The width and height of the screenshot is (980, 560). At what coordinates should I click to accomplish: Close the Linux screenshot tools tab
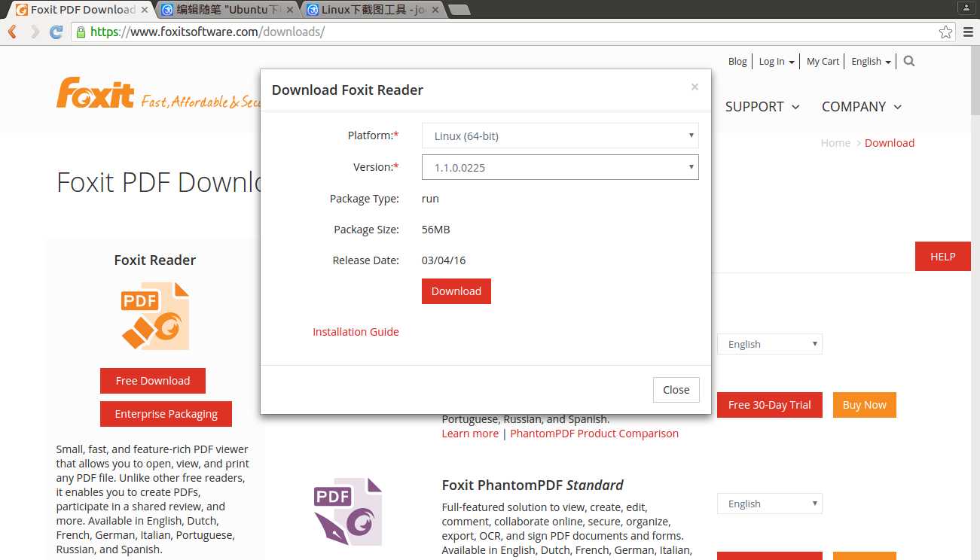click(434, 10)
